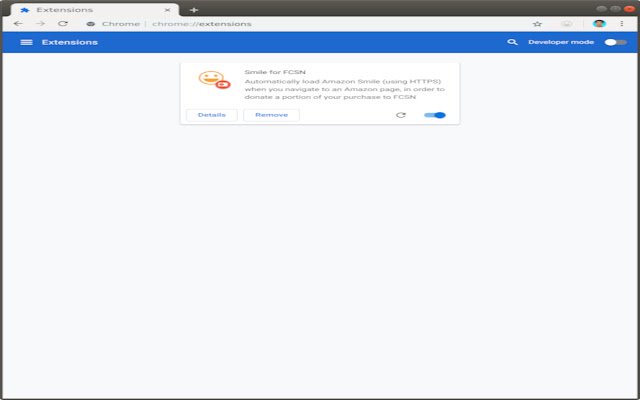Click the Extensions header title

(70, 42)
